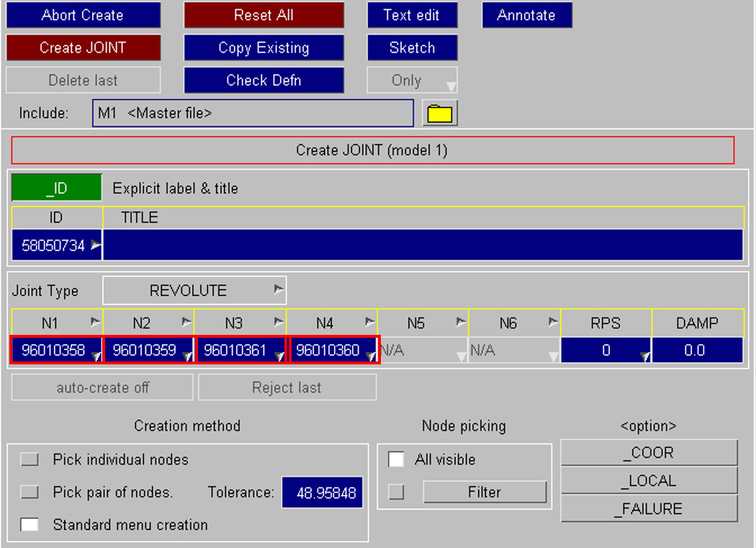Image resolution: width=756 pixels, height=548 pixels.
Task: Click the N2 column header arrow
Action: (x=186, y=321)
